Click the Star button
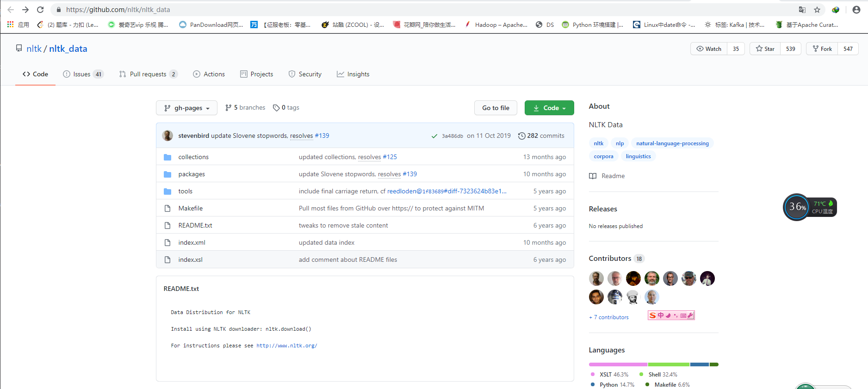The image size is (868, 389). 765,49
